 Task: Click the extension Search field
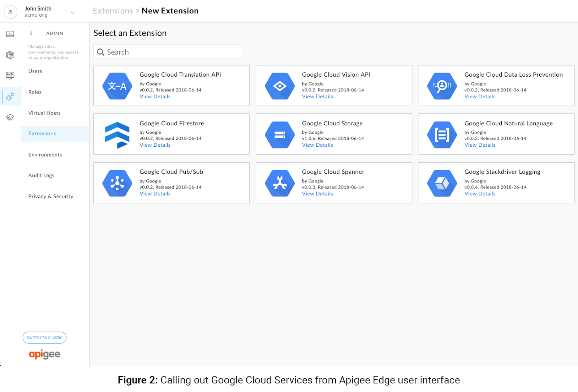click(167, 52)
